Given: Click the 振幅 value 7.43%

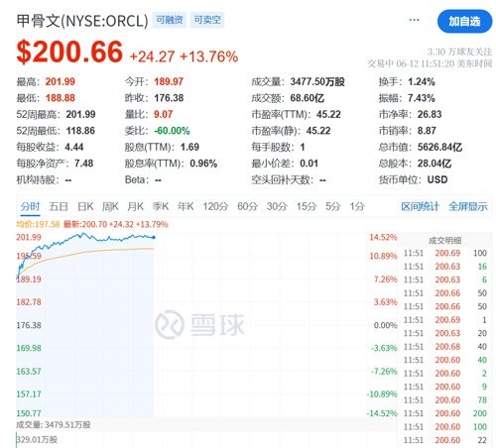Looking at the screenshot, I should click(422, 98).
